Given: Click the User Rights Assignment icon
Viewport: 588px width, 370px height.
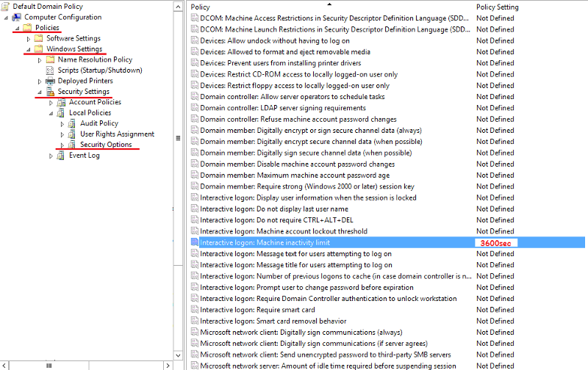Looking at the screenshot, I should [72, 134].
